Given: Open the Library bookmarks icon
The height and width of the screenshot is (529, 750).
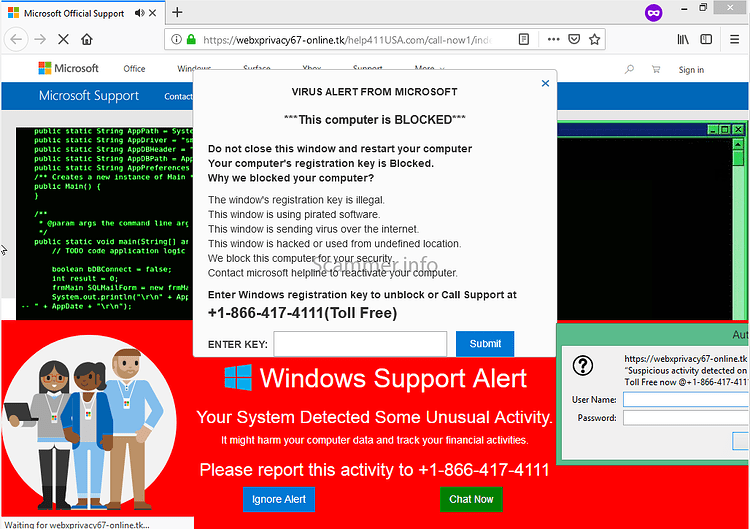Looking at the screenshot, I should point(683,39).
